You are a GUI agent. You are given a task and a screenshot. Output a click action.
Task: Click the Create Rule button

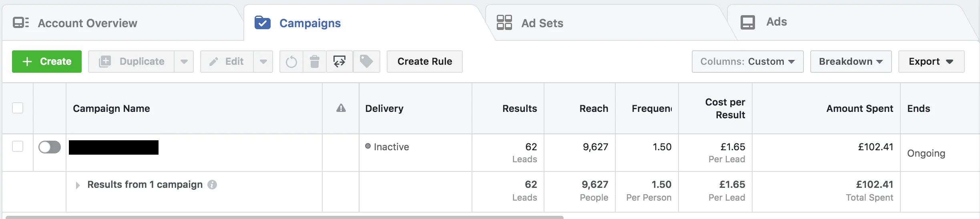424,62
